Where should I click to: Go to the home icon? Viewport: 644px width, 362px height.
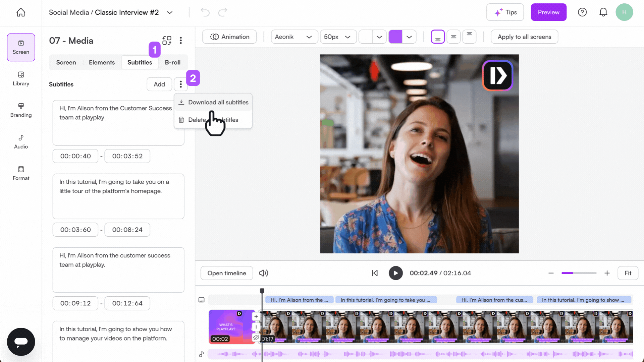pyautogui.click(x=21, y=12)
